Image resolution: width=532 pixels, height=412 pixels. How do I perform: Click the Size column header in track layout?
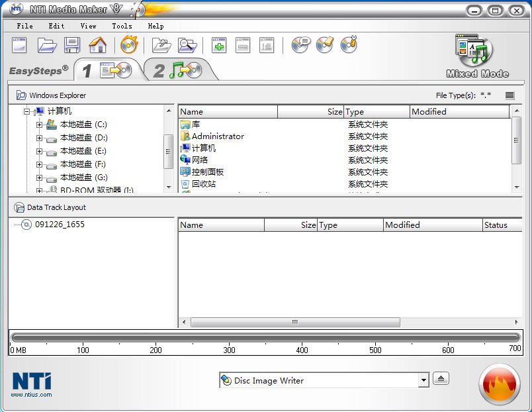290,225
